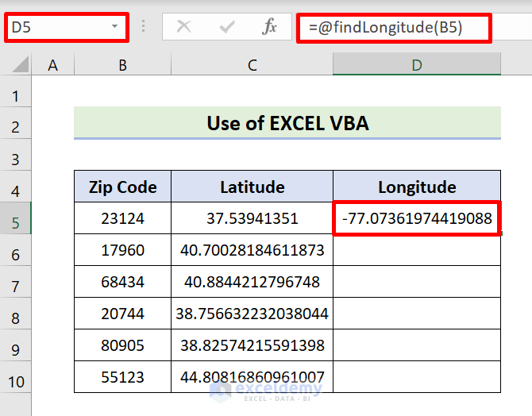The height and width of the screenshot is (416, 532).
Task: Click the 'Zip Code' header cell
Action: (122, 187)
